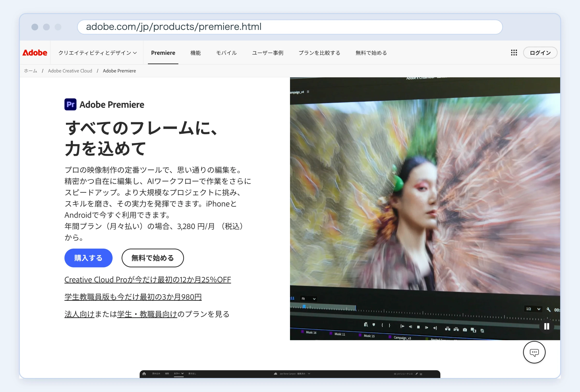Click the hamburger menu icon in bottom bar

(x=421, y=374)
